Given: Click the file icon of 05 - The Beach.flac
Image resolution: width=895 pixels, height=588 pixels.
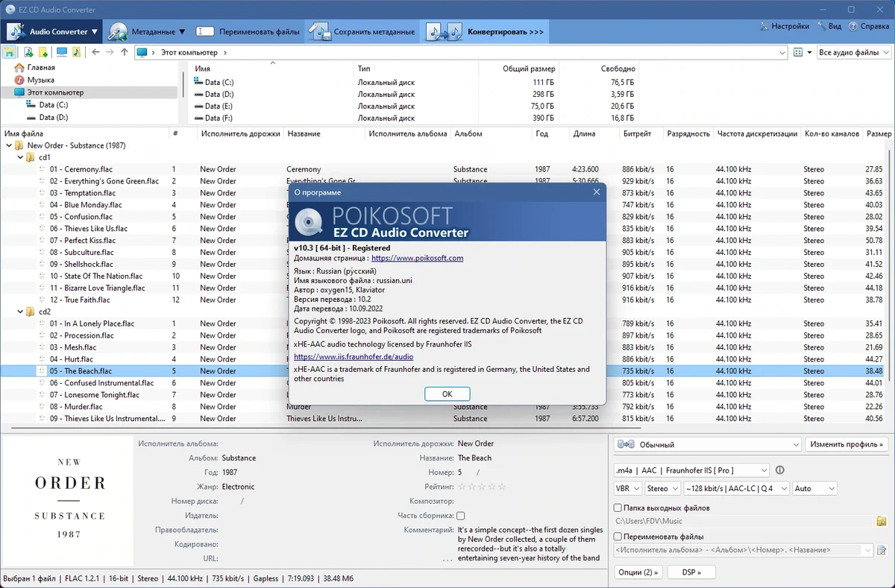Looking at the screenshot, I should click(43, 371).
